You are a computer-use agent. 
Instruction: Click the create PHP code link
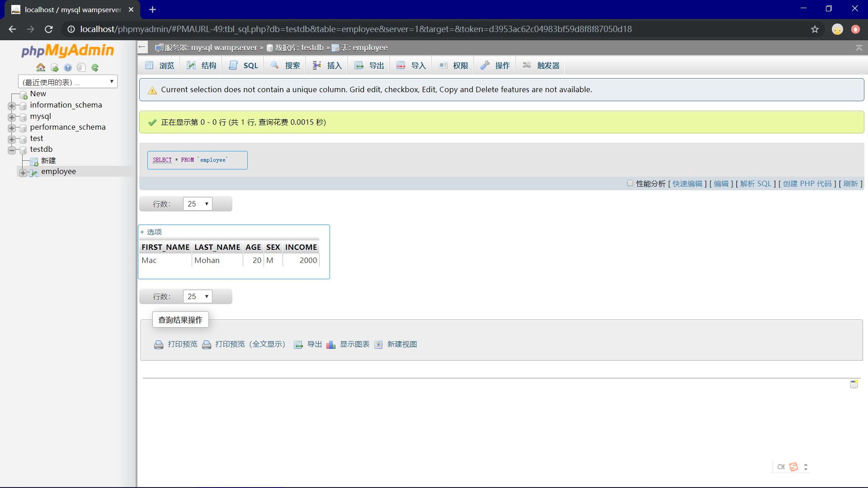pos(807,184)
